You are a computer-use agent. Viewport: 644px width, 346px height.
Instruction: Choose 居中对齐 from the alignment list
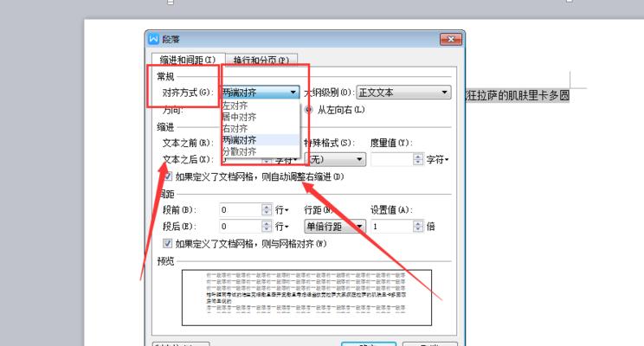point(261,117)
